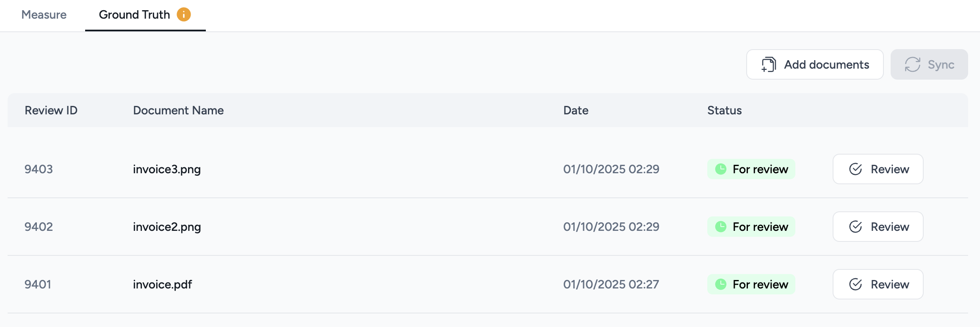Image resolution: width=980 pixels, height=327 pixels.
Task: Open Review for document 9401
Action: coord(878,284)
